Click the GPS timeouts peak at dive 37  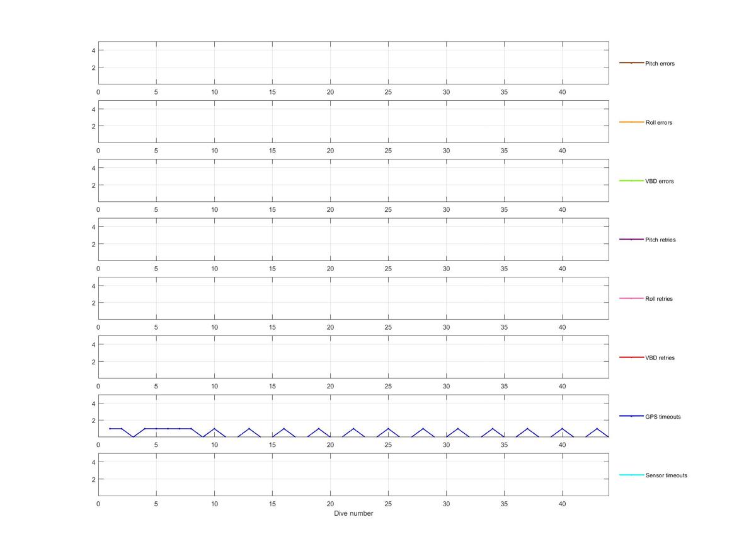(x=527, y=429)
